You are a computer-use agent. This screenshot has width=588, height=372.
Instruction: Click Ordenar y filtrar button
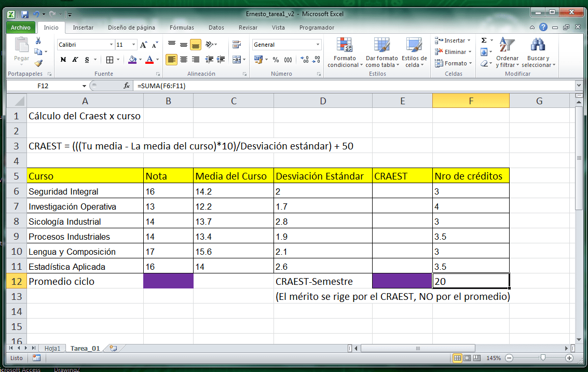(x=507, y=52)
